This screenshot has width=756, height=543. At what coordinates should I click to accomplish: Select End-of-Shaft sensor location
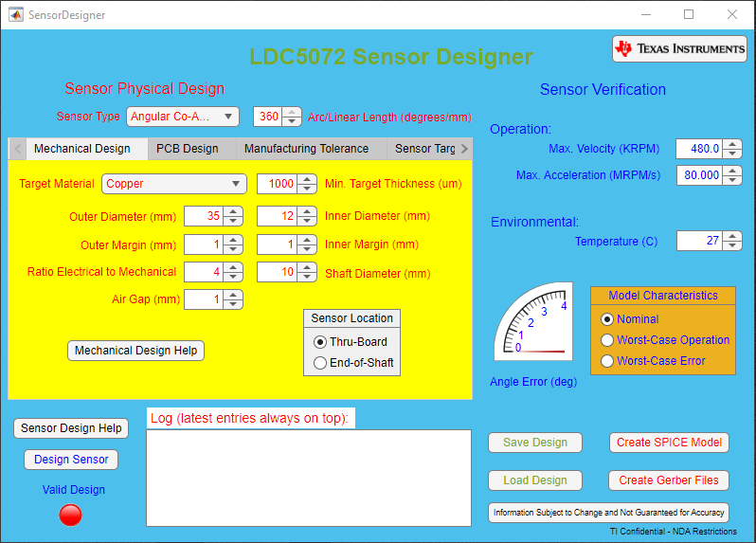tap(320, 363)
